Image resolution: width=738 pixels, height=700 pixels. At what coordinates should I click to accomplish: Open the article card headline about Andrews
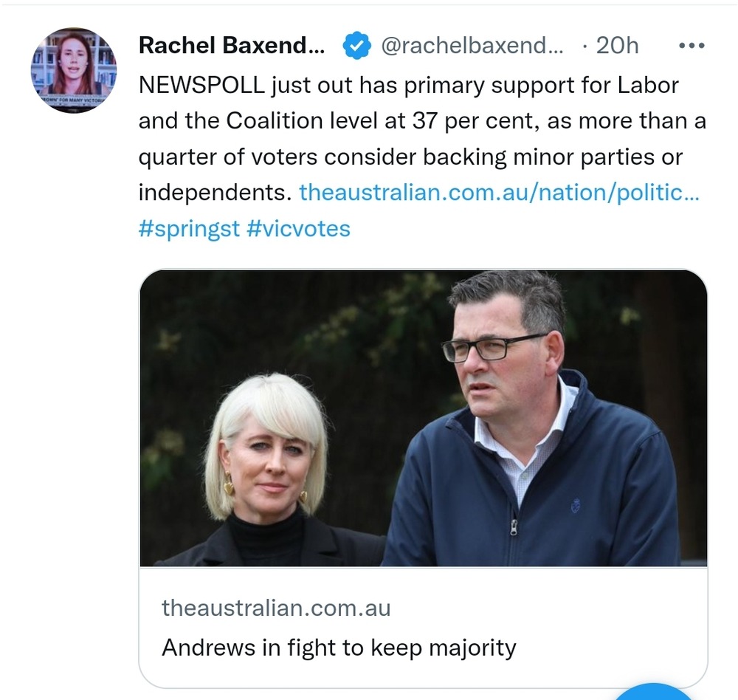(x=339, y=648)
